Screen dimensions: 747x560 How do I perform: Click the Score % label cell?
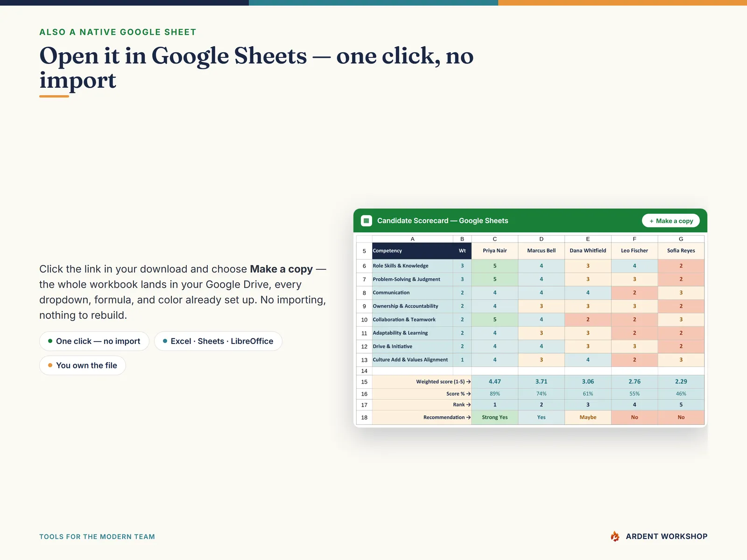[422, 394]
